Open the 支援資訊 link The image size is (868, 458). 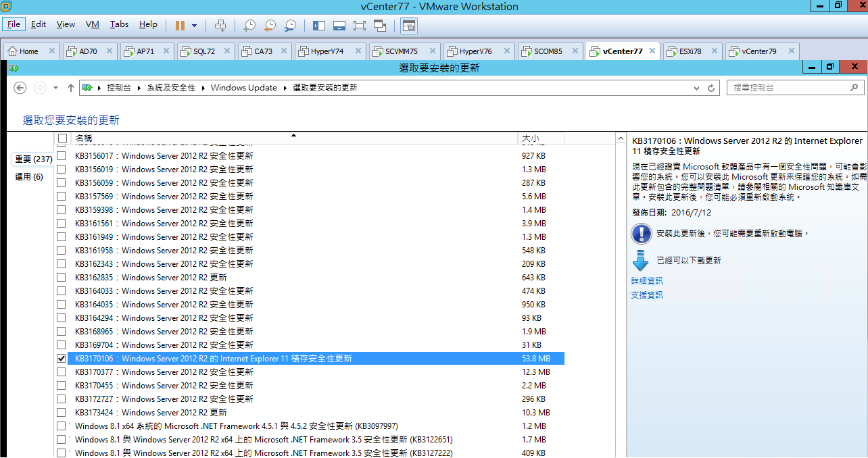[x=647, y=295]
